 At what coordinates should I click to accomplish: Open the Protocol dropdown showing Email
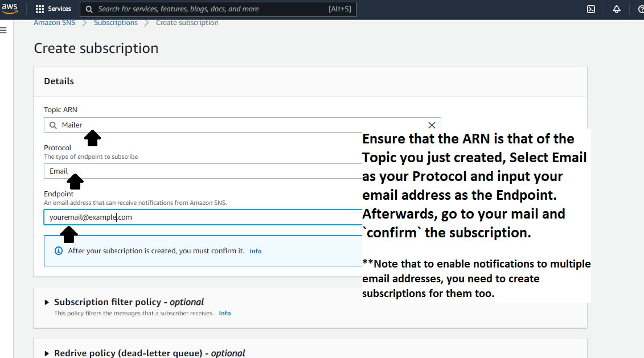203,171
